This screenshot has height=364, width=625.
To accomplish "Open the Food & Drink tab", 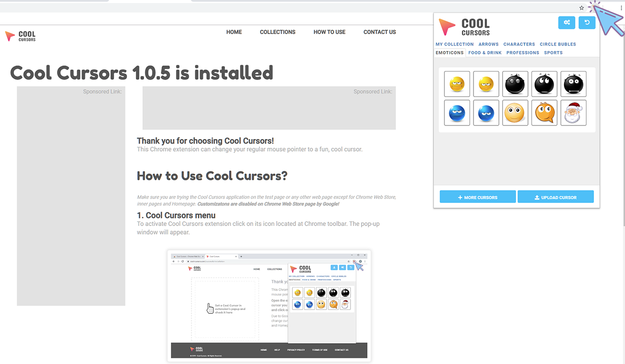I will click(x=485, y=52).
